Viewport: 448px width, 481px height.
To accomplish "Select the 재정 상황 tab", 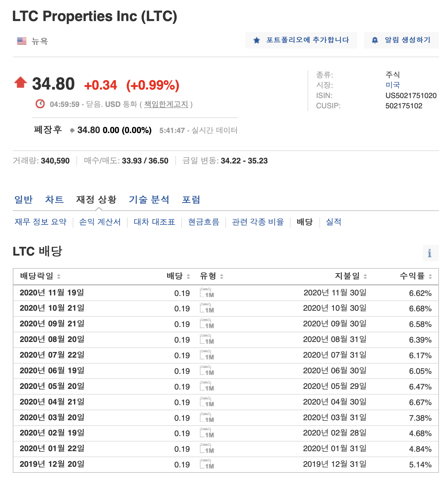I will [x=96, y=200].
